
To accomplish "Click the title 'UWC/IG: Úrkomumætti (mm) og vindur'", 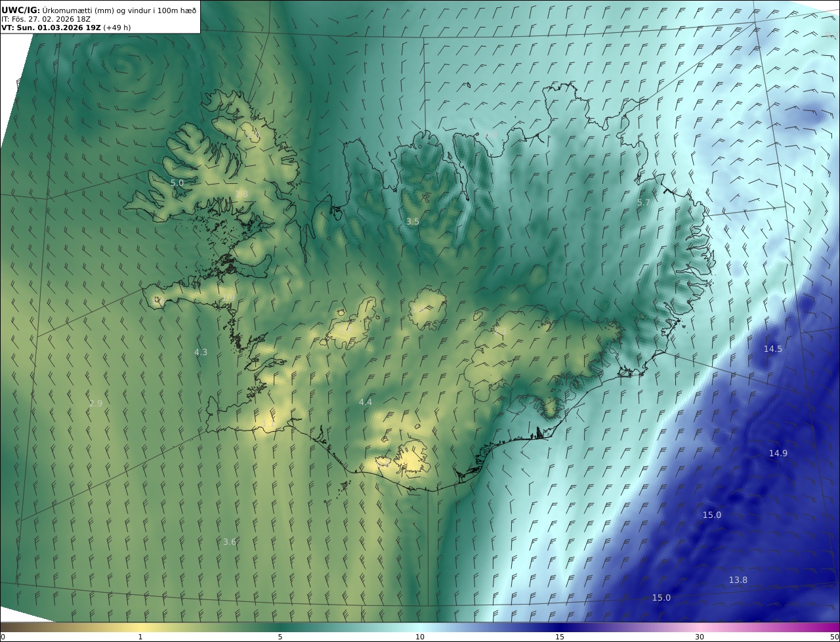I will (98, 11).
